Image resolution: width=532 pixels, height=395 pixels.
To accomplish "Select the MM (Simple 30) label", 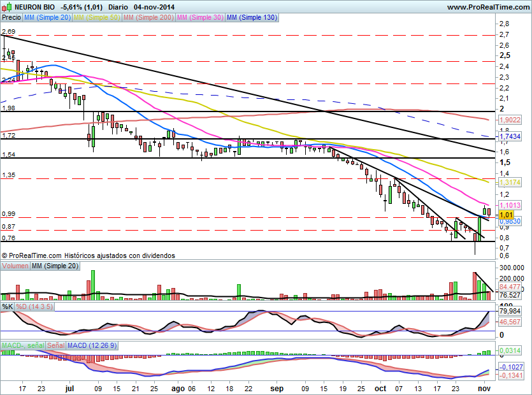I will [x=200, y=17].
